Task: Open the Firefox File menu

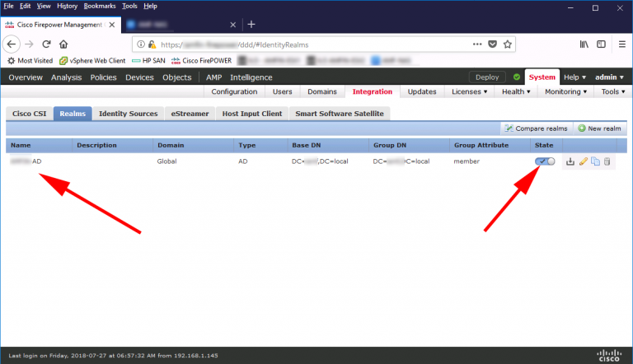Action: (x=8, y=6)
